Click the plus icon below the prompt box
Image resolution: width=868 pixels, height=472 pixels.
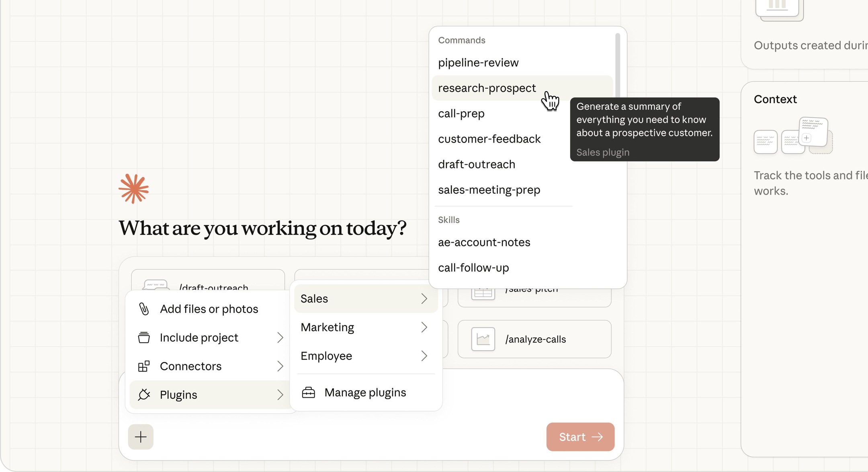point(141,437)
